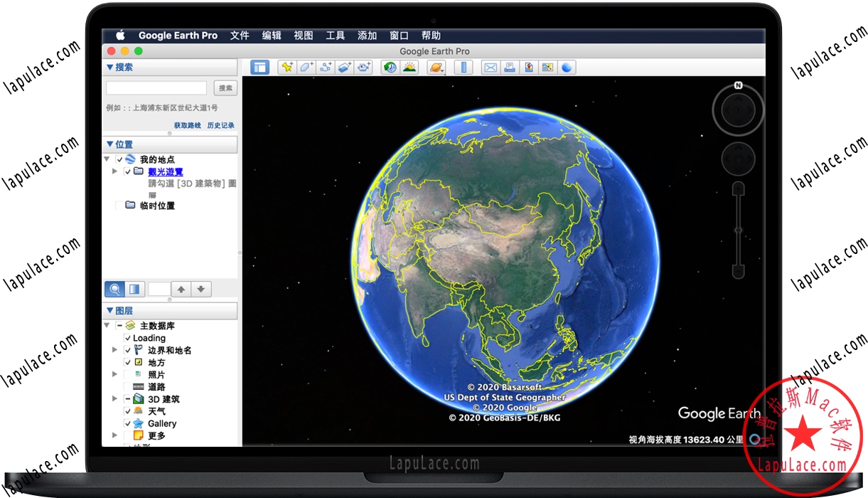Enable the 照片 layer checkbox
868x498 pixels.
(x=128, y=375)
